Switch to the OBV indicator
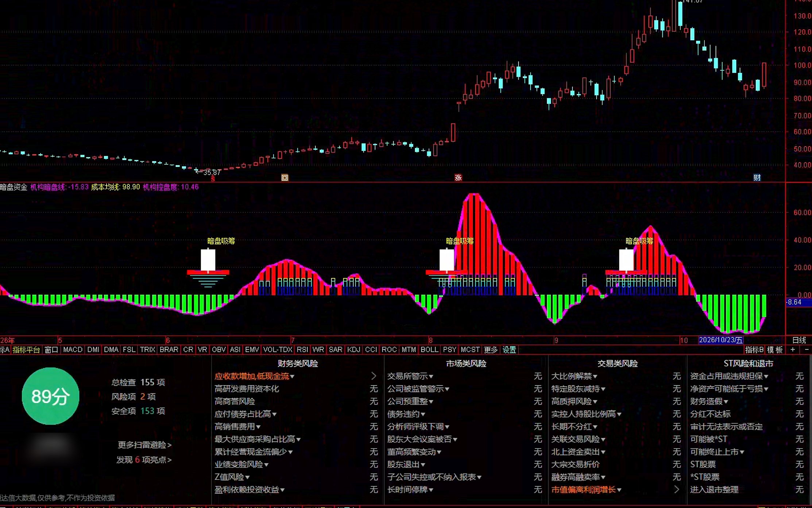Image resolution: width=812 pixels, height=508 pixels. click(x=219, y=350)
